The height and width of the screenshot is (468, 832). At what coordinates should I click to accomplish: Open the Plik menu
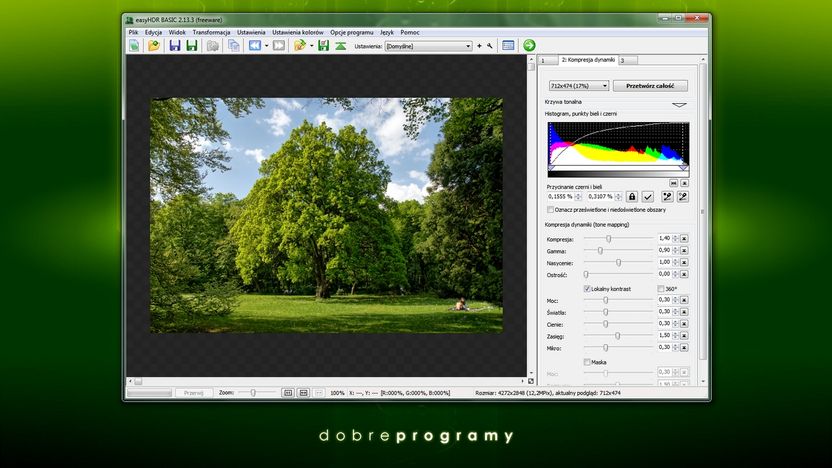pyautogui.click(x=133, y=32)
